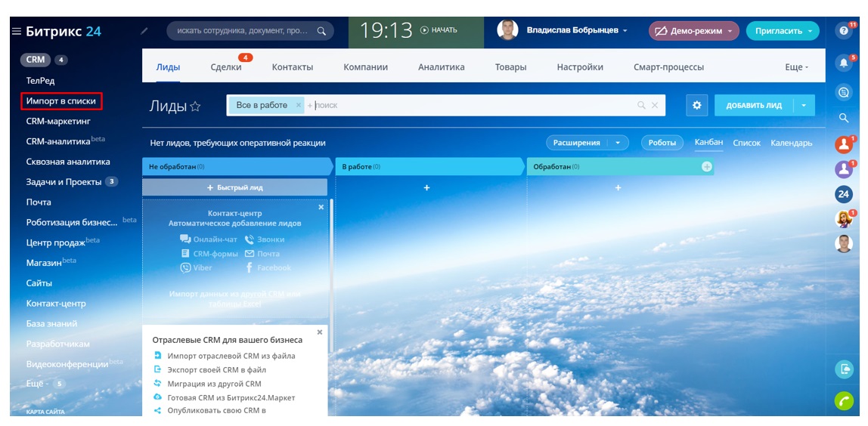Open the Контакты tab
This screenshot has height=426, width=868.
pyautogui.click(x=293, y=67)
